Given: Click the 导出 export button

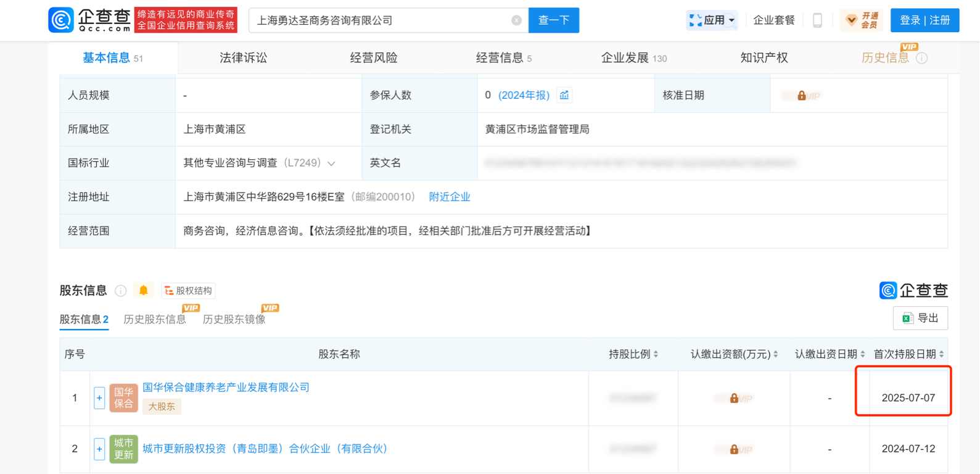Looking at the screenshot, I should click(920, 318).
